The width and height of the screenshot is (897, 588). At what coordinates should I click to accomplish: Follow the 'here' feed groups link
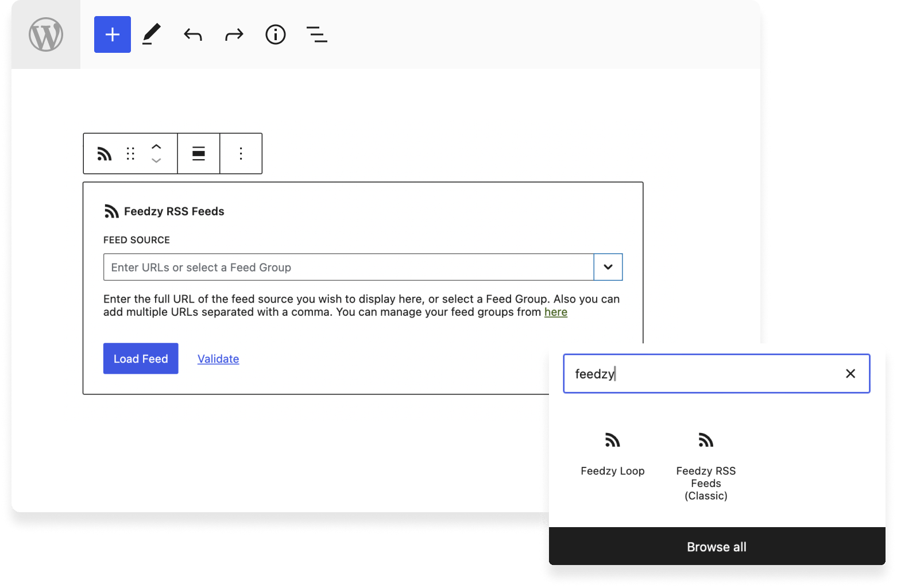point(556,312)
